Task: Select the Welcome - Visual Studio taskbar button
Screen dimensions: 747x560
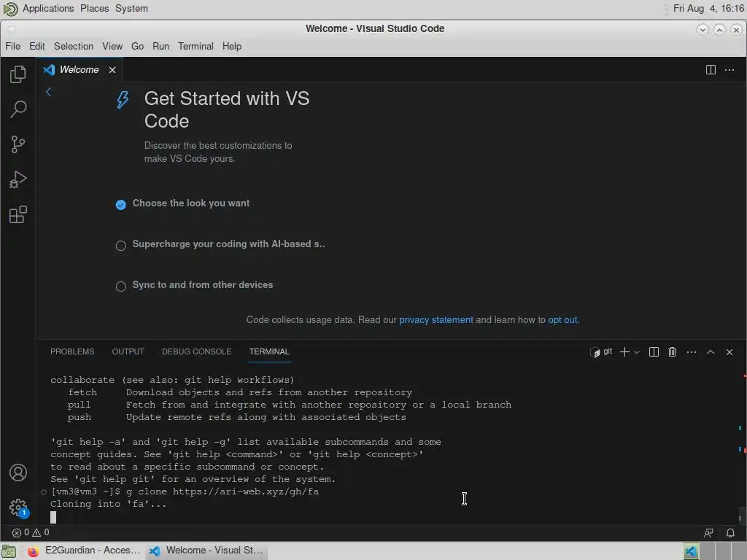Action: point(206,551)
